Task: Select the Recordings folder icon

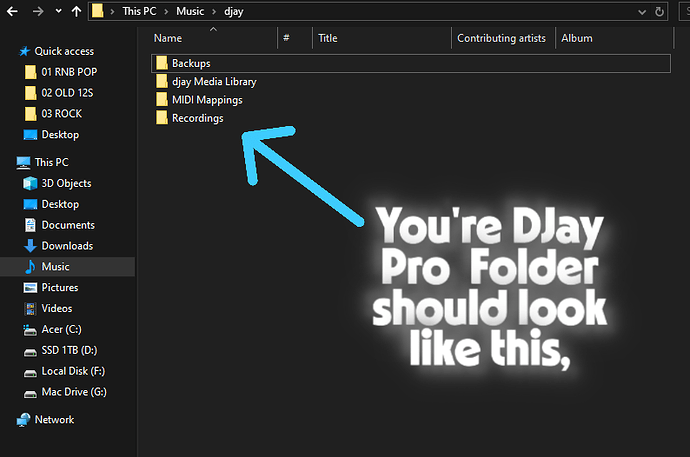Action: pyautogui.click(x=162, y=118)
